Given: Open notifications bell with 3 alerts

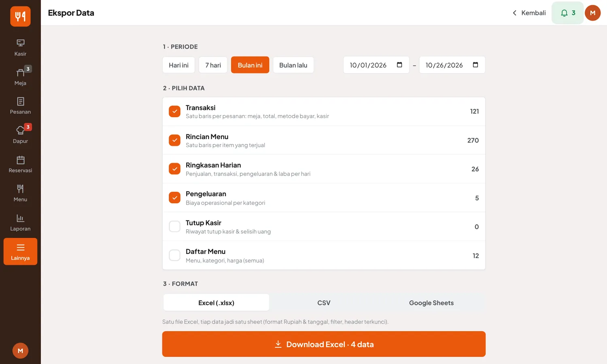Looking at the screenshot, I should pyautogui.click(x=567, y=13).
